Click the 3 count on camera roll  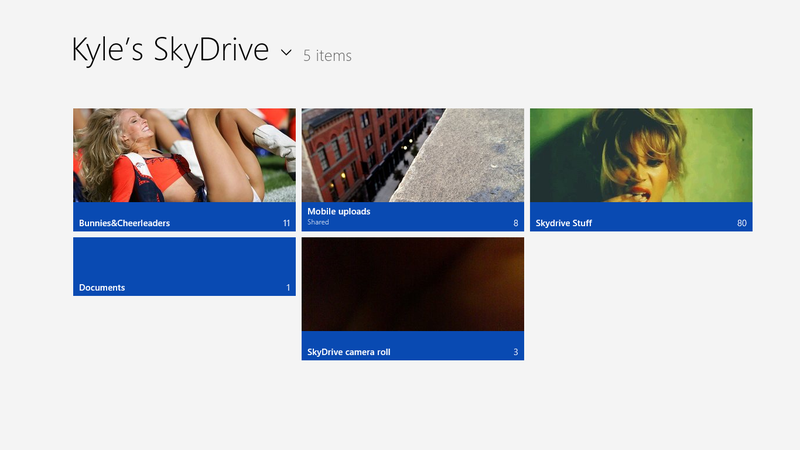516,352
